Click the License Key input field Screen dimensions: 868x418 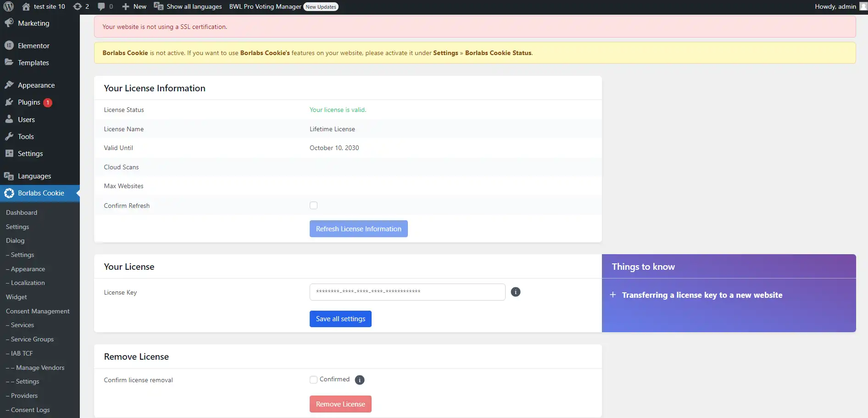(x=407, y=292)
